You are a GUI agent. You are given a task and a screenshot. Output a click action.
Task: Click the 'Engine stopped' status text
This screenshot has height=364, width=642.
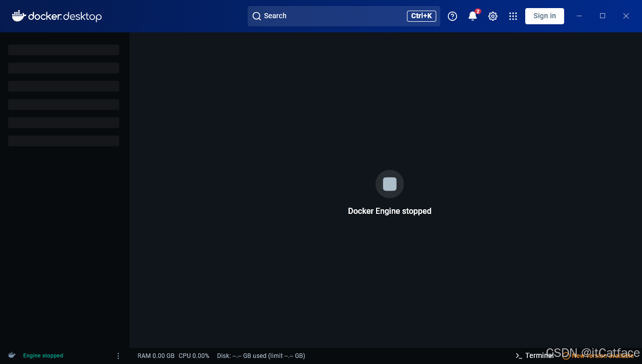coord(43,356)
